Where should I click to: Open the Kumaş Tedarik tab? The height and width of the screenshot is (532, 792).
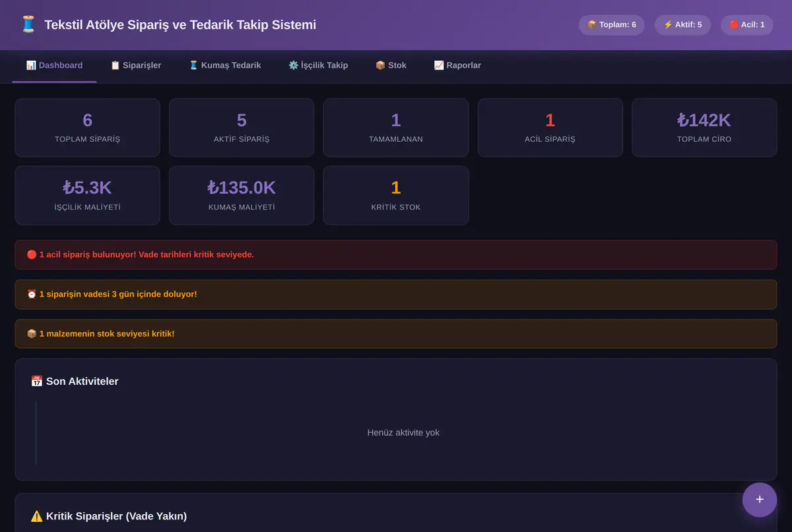225,65
